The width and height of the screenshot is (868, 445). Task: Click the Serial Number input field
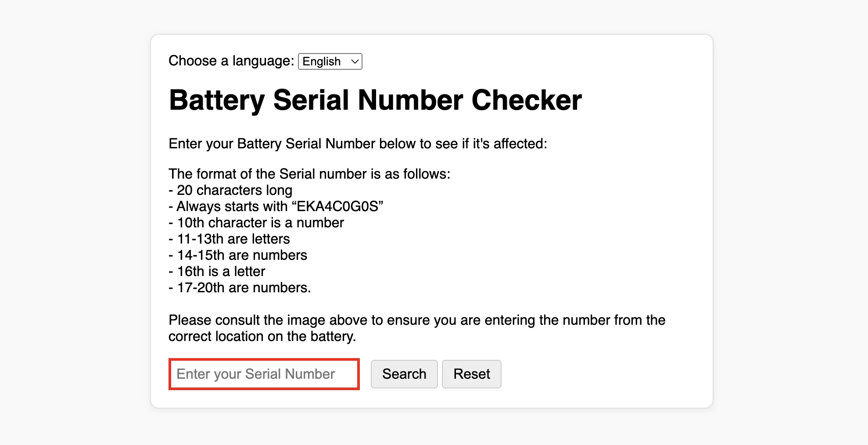click(x=264, y=374)
